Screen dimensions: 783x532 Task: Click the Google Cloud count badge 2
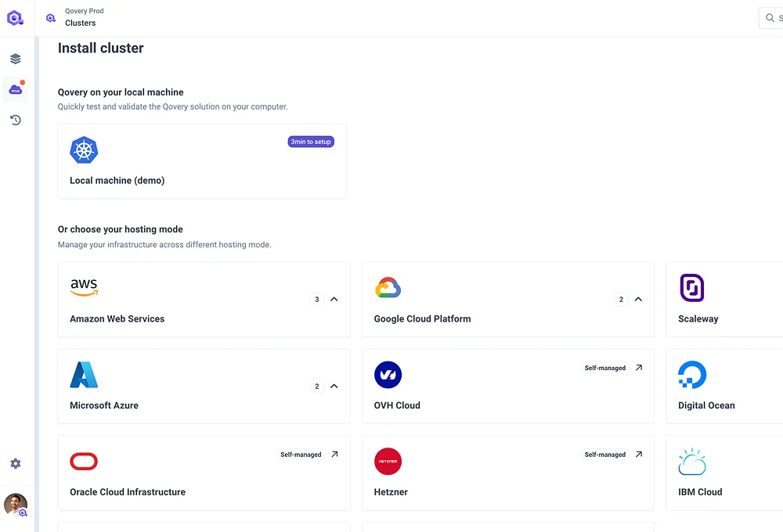tap(621, 300)
